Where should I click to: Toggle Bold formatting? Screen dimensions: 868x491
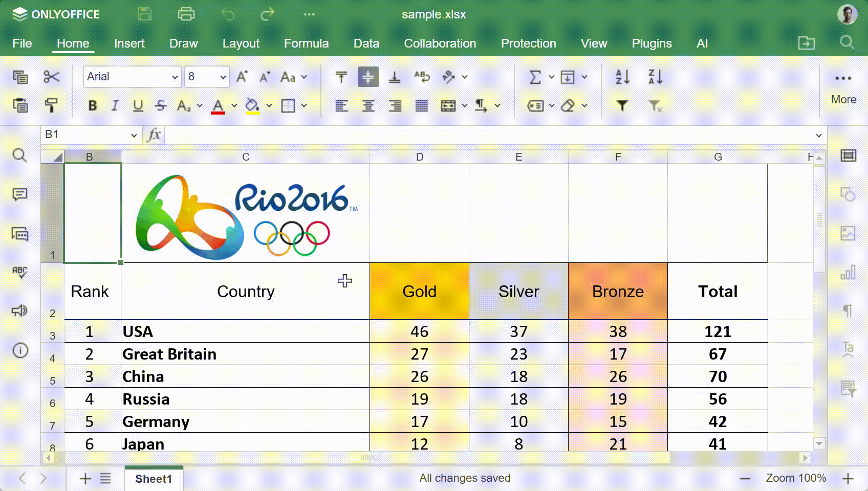point(93,106)
